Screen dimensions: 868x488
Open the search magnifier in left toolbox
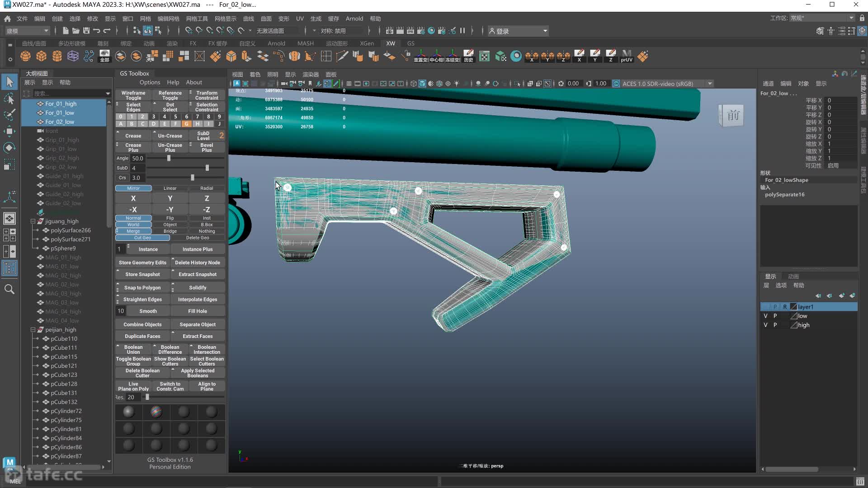tap(9, 289)
